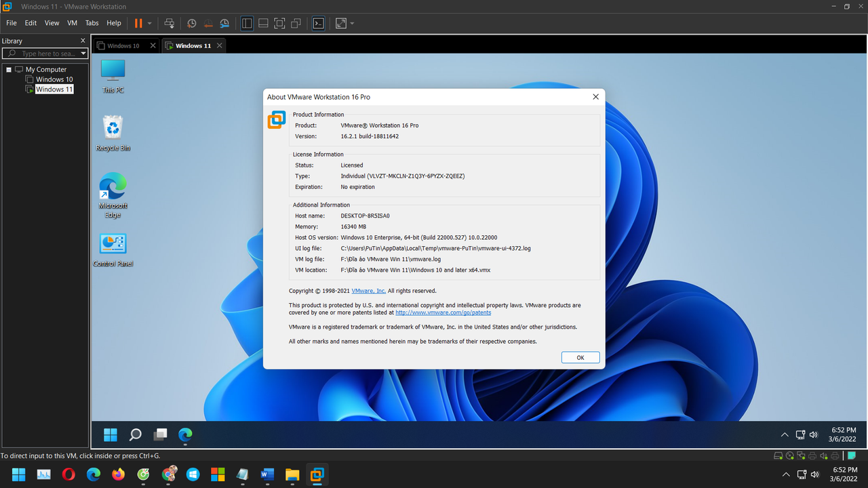
Task: Click the VM location path text
Action: (x=415, y=270)
